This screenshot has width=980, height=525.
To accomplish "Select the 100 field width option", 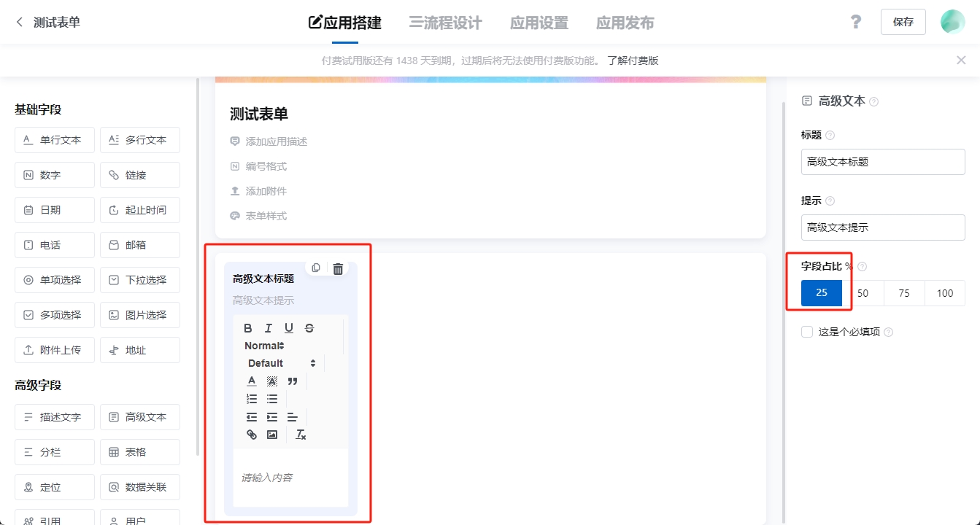I will point(945,293).
